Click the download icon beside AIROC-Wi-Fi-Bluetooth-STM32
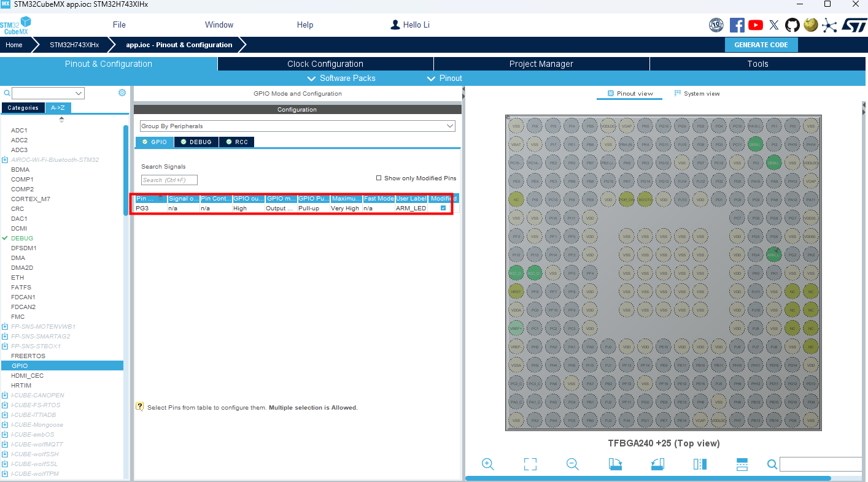Image resolution: width=868 pixels, height=482 pixels. (5, 159)
